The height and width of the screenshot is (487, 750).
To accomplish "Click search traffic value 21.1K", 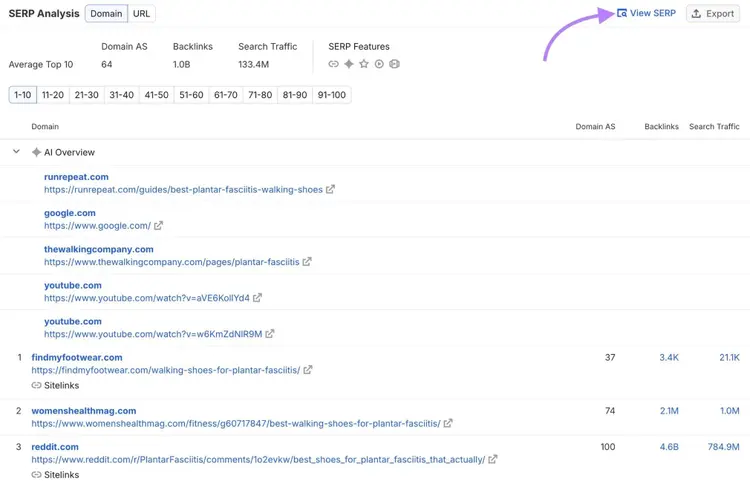I will (729, 357).
